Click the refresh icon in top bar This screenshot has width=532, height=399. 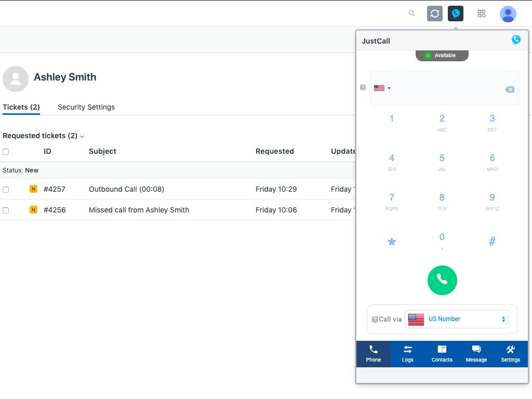click(435, 14)
